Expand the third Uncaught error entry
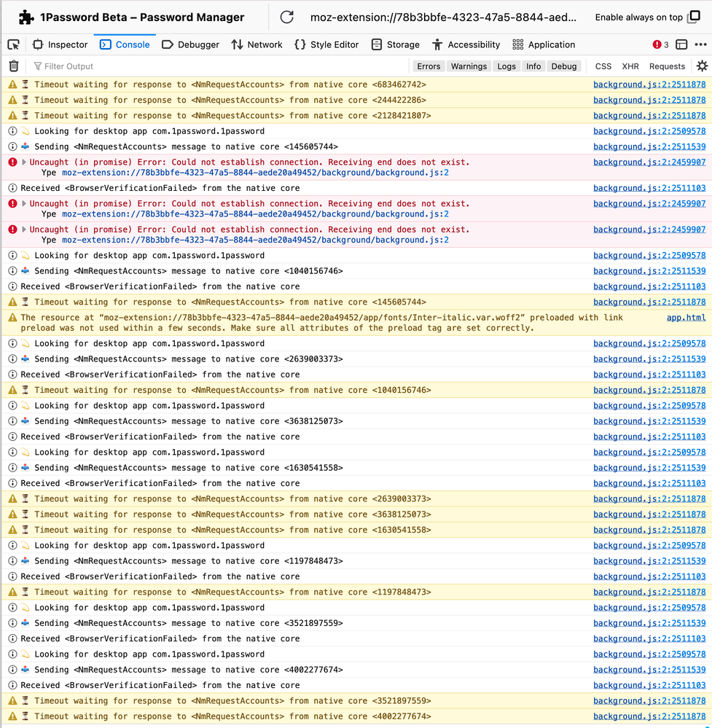Image resolution: width=712 pixels, height=728 pixels. pyautogui.click(x=24, y=230)
